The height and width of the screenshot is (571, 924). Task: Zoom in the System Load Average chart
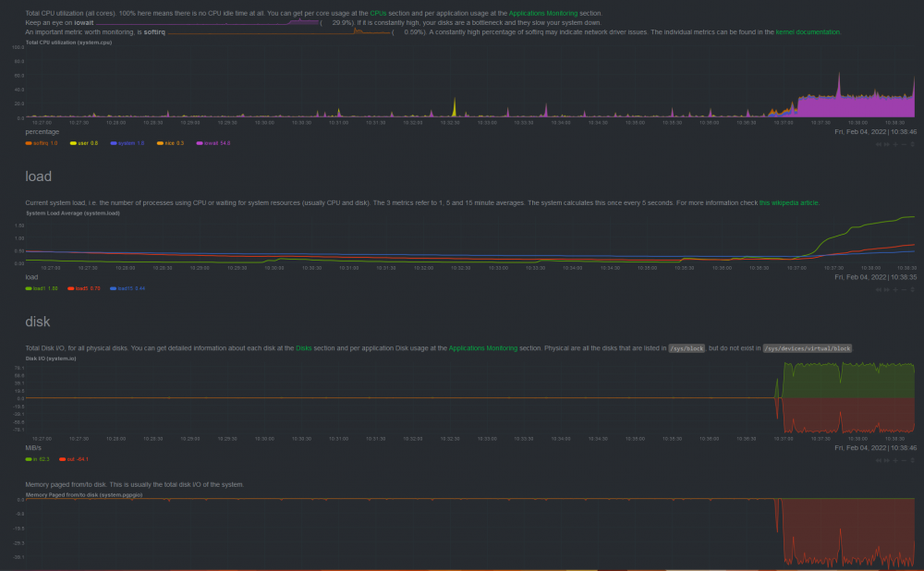tap(895, 290)
